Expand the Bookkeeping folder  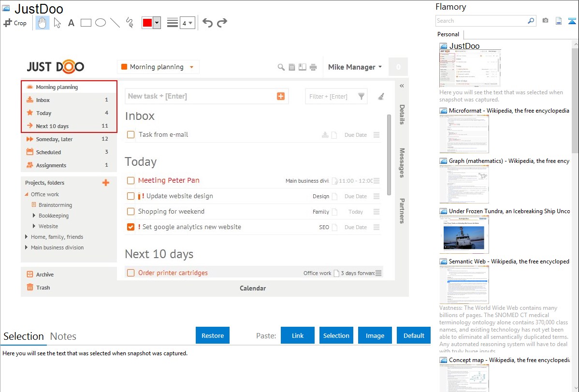pyautogui.click(x=34, y=216)
